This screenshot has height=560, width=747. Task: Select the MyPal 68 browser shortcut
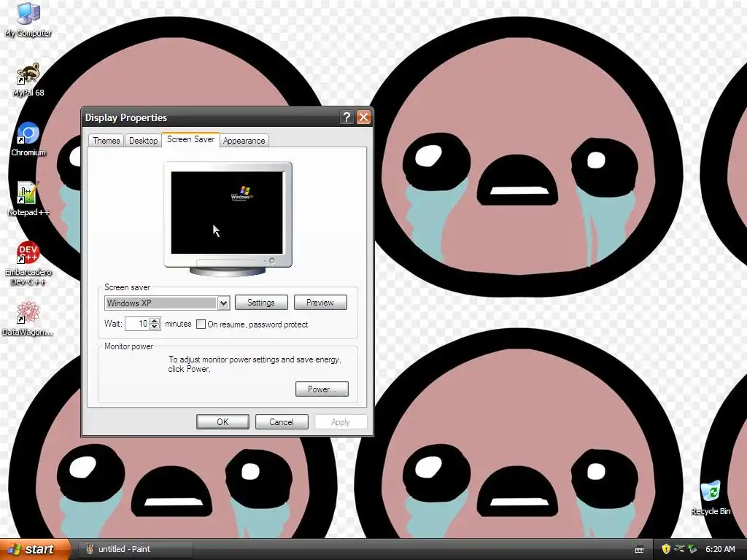[x=28, y=80]
